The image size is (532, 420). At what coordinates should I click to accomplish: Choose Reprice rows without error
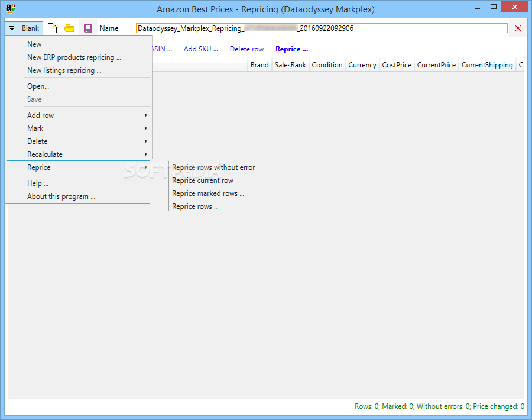coord(218,167)
